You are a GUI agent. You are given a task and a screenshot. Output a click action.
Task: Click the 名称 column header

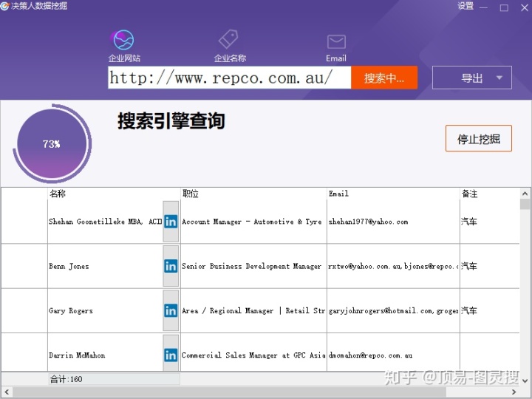point(114,194)
